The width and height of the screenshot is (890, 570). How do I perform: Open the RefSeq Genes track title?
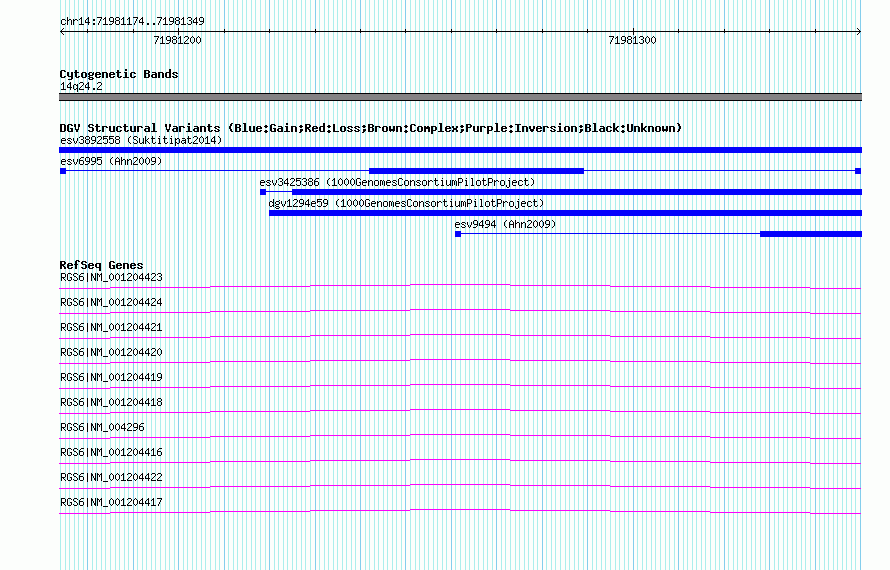[101, 265]
